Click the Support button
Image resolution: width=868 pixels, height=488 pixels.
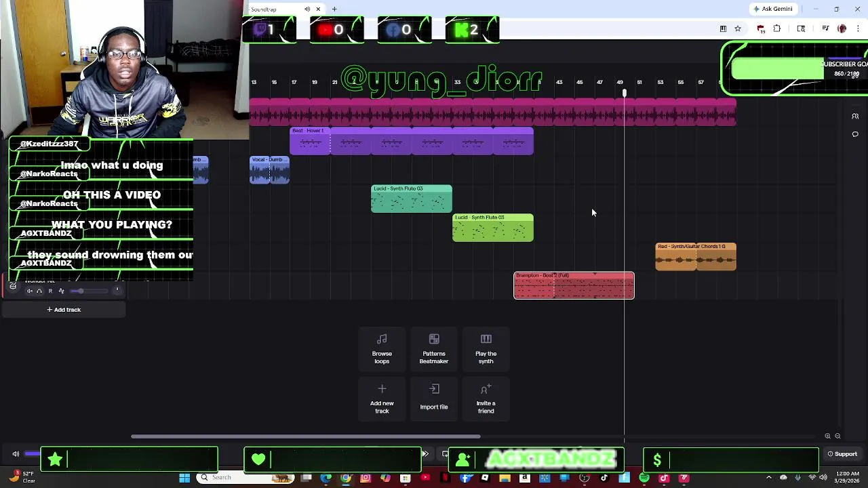(x=842, y=454)
